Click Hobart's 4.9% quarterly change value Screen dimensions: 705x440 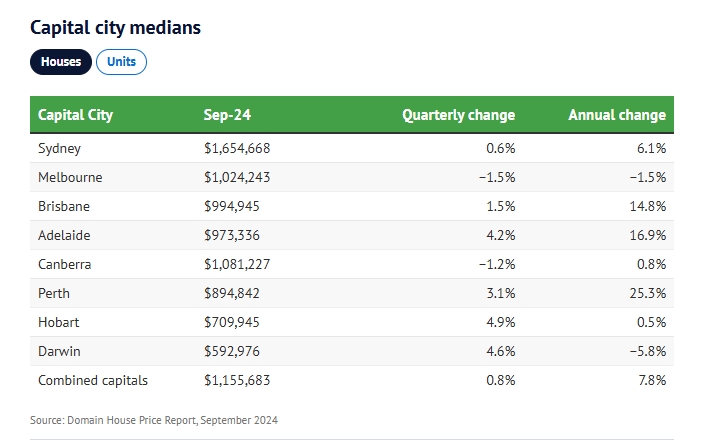point(499,322)
